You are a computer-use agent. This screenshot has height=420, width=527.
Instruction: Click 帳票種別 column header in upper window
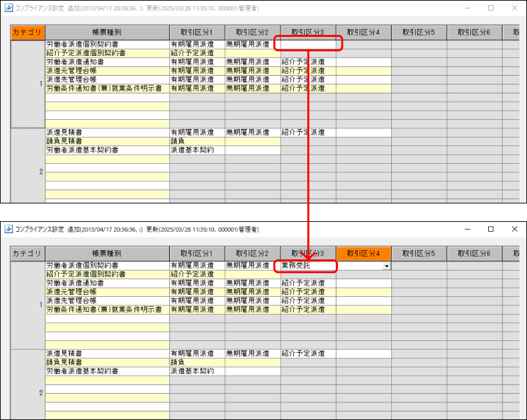107,32
